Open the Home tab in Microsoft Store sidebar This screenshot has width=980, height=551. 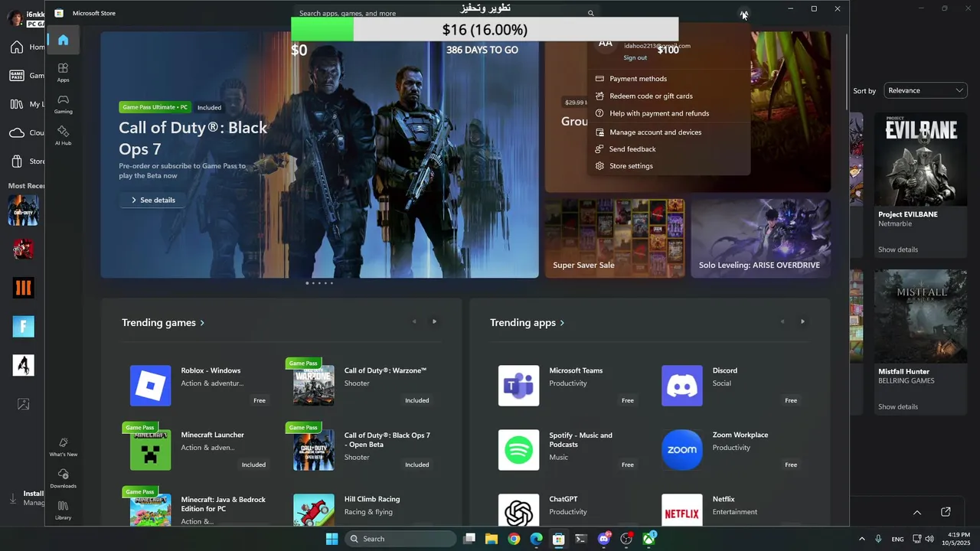63,40
